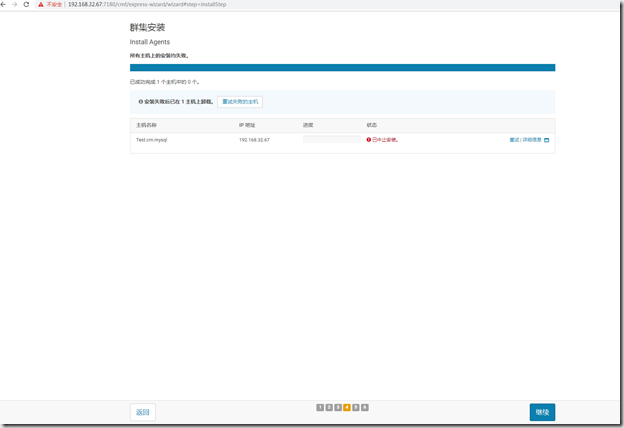
Task: Select current wizard step 4
Action: tap(347, 407)
